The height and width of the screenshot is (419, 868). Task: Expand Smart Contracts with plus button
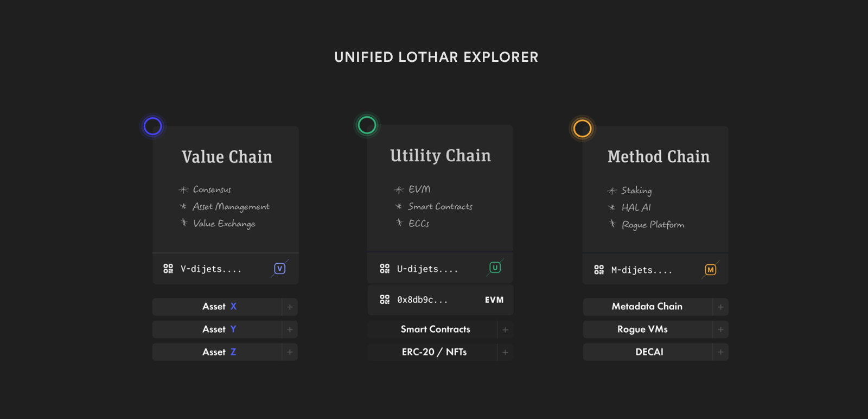pos(505,329)
